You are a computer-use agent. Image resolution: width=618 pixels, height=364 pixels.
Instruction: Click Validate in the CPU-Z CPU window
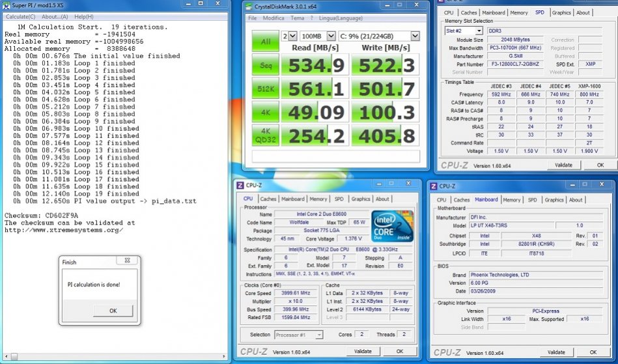pyautogui.click(x=363, y=351)
